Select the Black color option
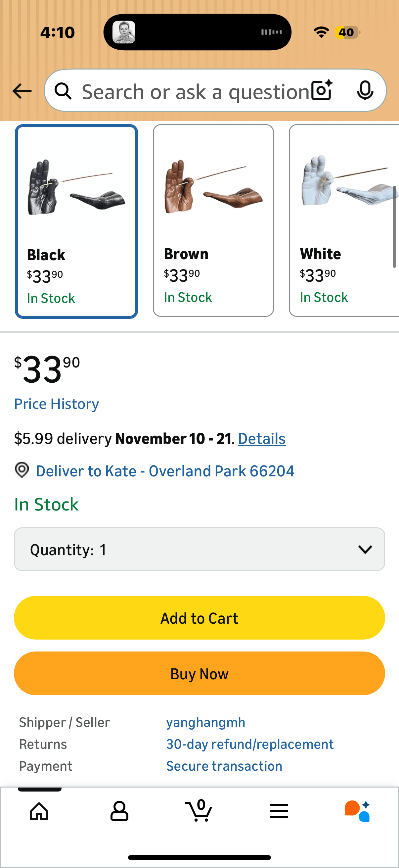This screenshot has width=399, height=868. click(76, 221)
